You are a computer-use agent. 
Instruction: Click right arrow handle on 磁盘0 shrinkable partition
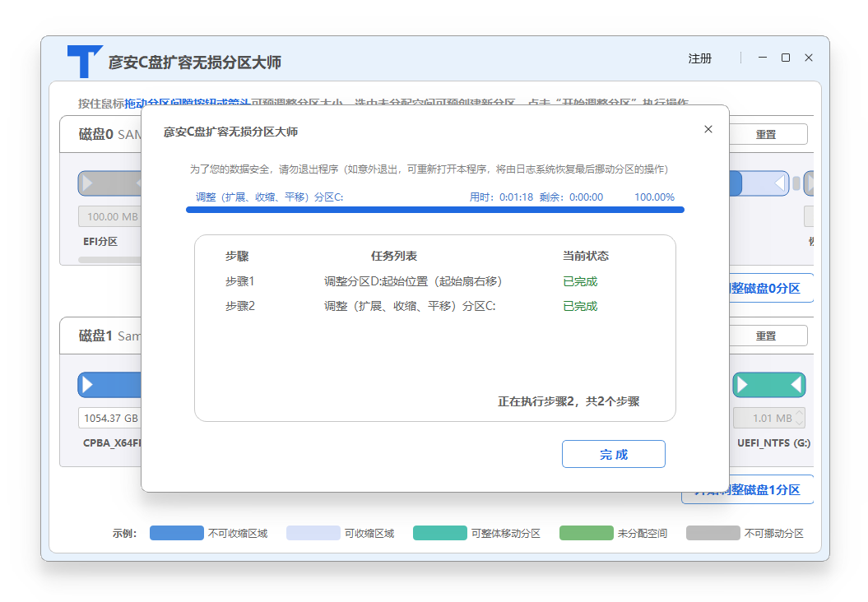coord(779,183)
